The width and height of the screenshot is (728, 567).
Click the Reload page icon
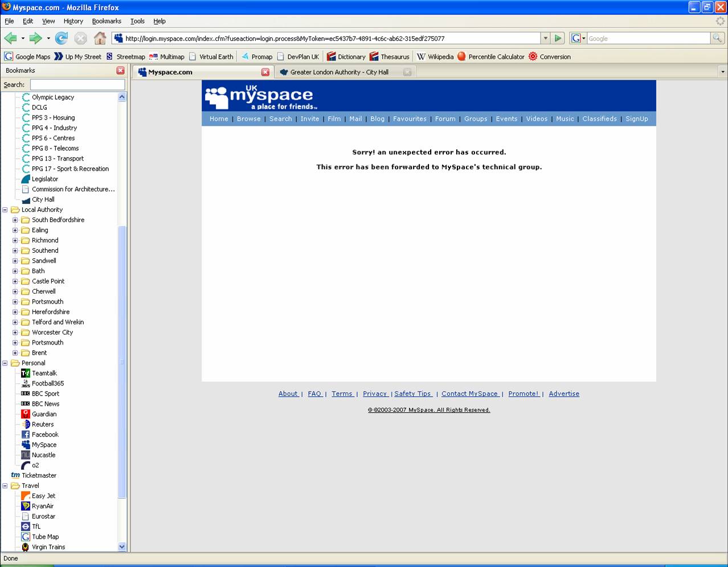(x=62, y=38)
